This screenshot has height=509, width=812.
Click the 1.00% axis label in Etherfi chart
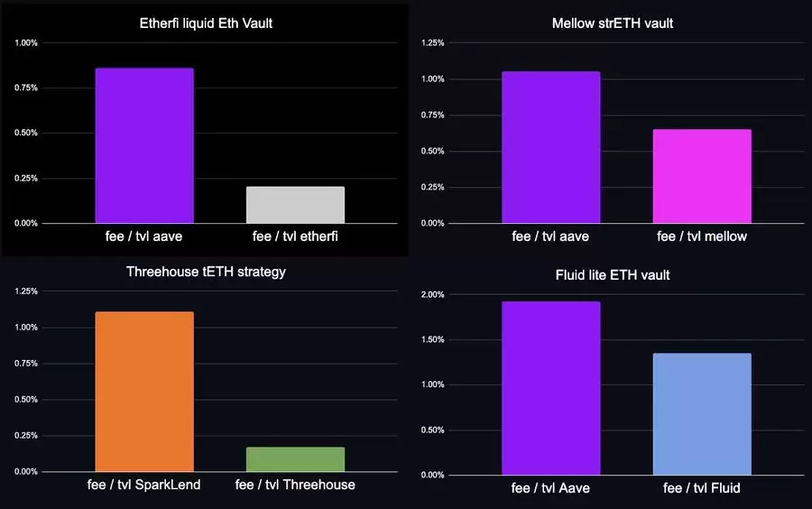pyautogui.click(x=26, y=43)
